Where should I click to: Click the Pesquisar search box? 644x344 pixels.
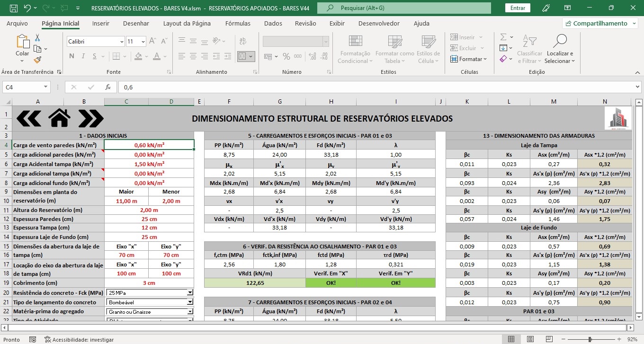(x=404, y=8)
